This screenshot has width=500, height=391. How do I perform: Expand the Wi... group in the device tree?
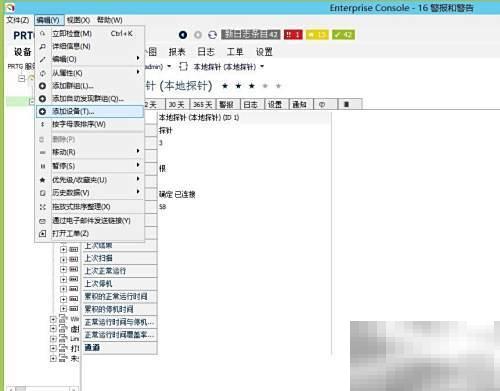(53, 319)
